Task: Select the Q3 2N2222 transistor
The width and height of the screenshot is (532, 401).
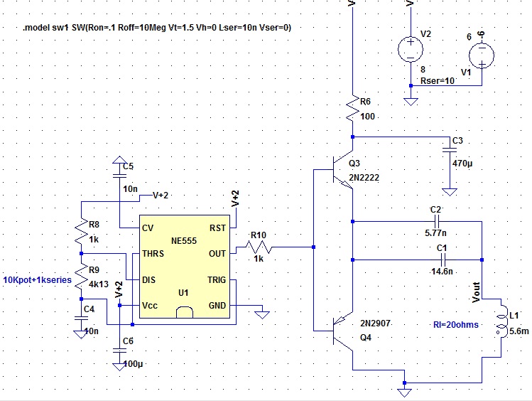Action: coord(342,169)
